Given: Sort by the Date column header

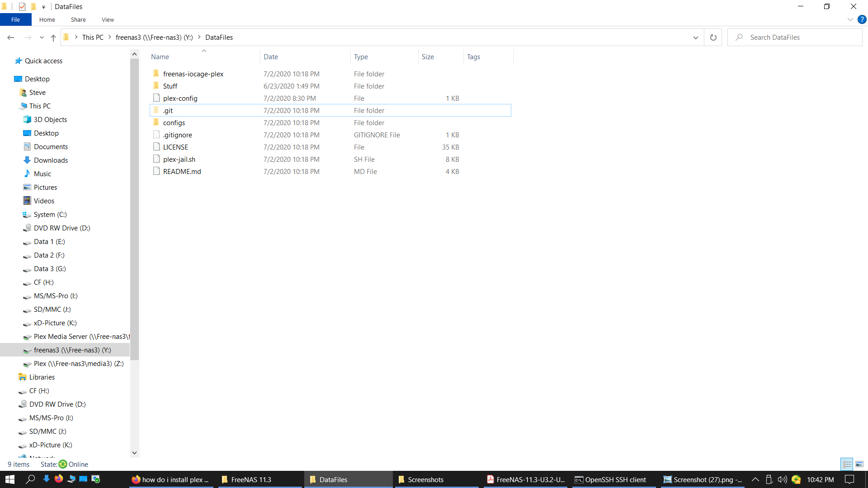Looking at the screenshot, I should coord(305,57).
